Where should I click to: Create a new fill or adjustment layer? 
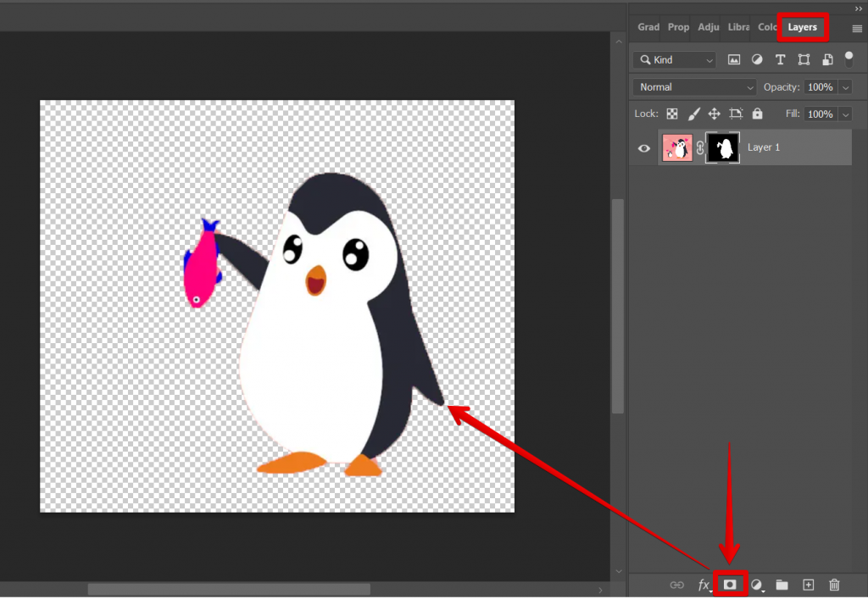(756, 585)
